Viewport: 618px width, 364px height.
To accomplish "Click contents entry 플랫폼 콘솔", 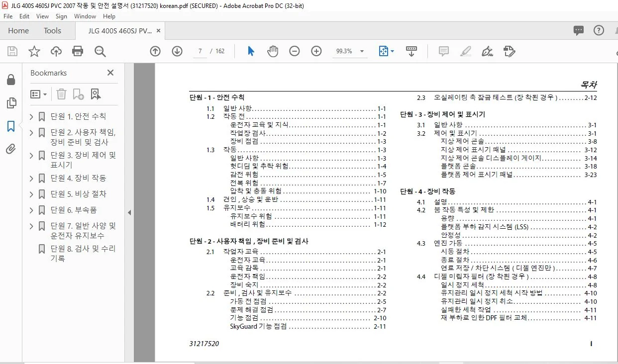I will click(x=519, y=166).
